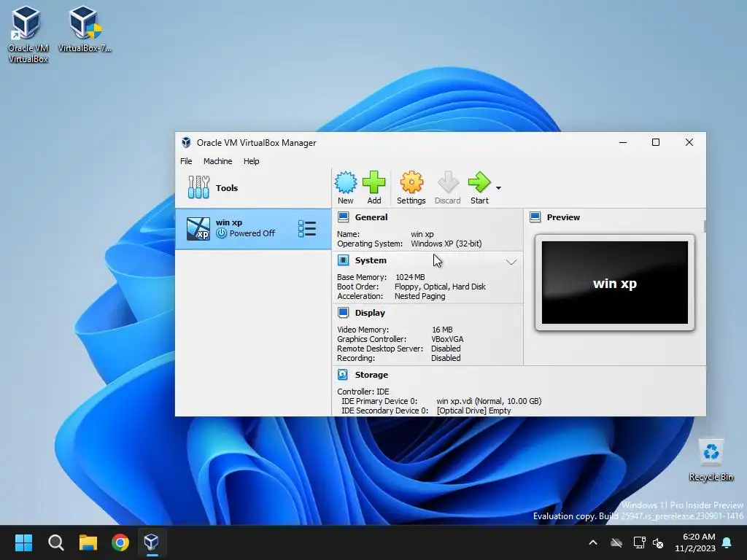The width and height of the screenshot is (747, 560).
Task: Click the '16 MB' video memory value
Action: (x=442, y=330)
